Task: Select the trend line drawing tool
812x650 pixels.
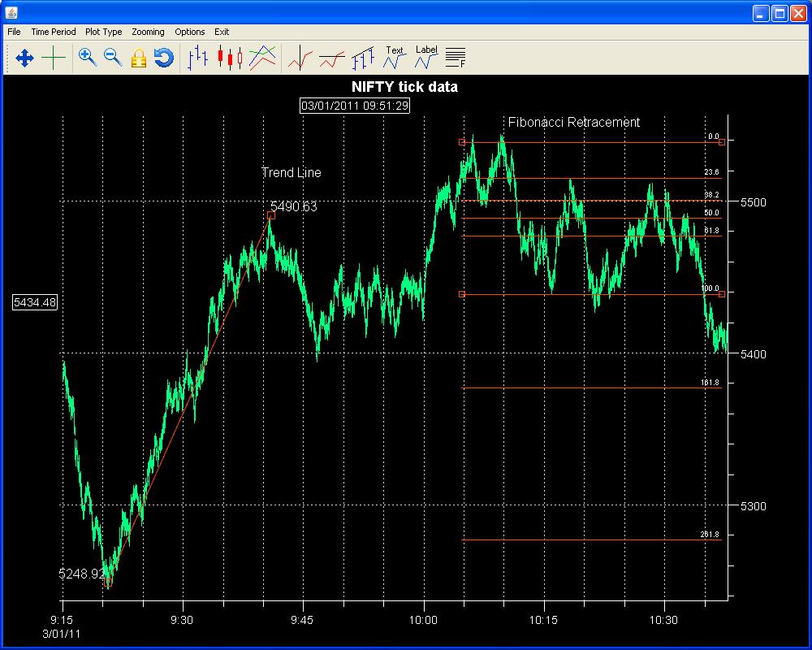Action: click(362, 58)
